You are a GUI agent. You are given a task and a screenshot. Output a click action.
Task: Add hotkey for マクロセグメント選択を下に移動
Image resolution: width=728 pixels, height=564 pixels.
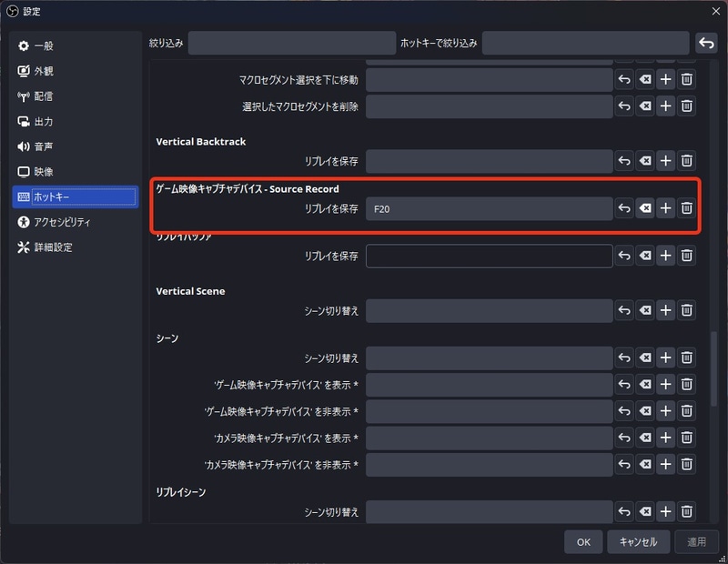pos(666,79)
